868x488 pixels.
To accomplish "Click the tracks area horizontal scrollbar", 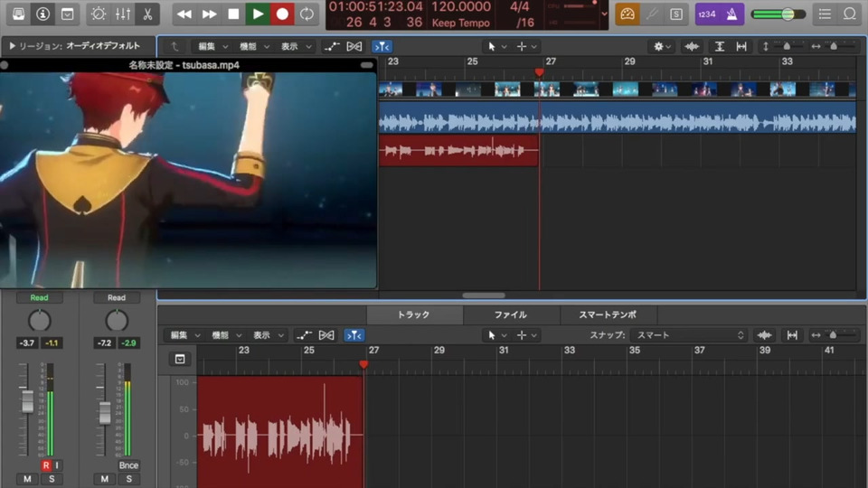I will [483, 296].
